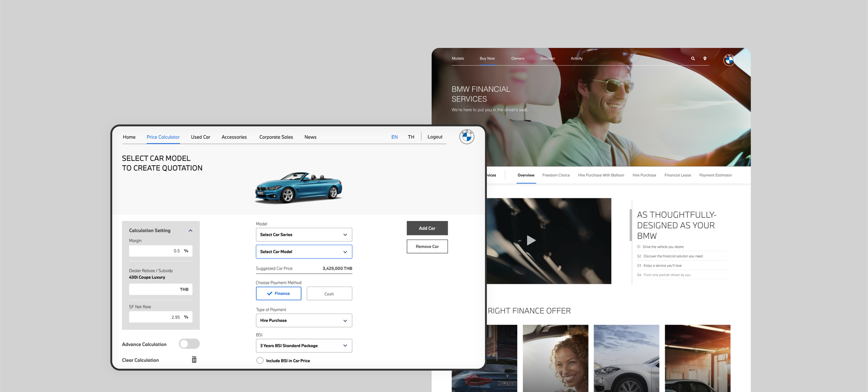
Task: Click location pin icon on Financial Services page
Action: [705, 58]
